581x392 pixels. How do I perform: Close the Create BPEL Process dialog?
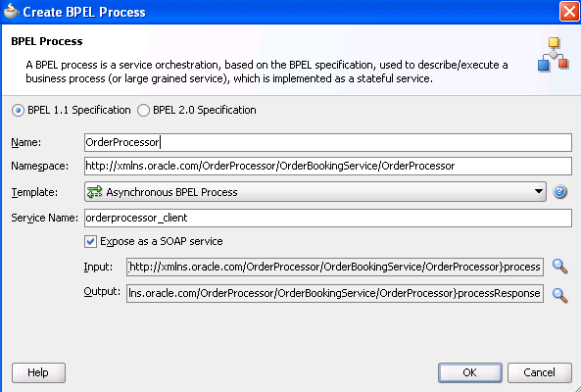(569, 12)
